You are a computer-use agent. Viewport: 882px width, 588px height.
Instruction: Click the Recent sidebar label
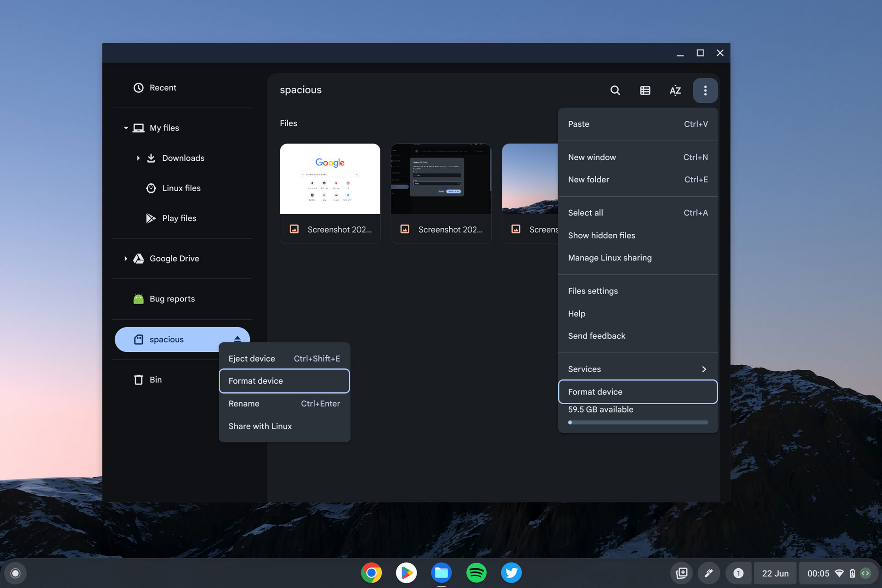(163, 88)
